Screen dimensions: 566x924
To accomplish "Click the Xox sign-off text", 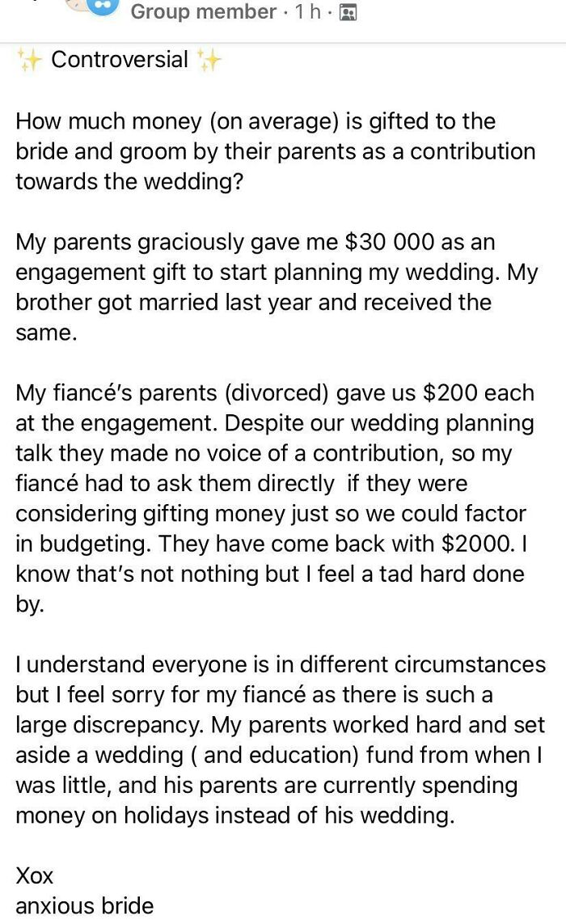I will pyautogui.click(x=33, y=875).
